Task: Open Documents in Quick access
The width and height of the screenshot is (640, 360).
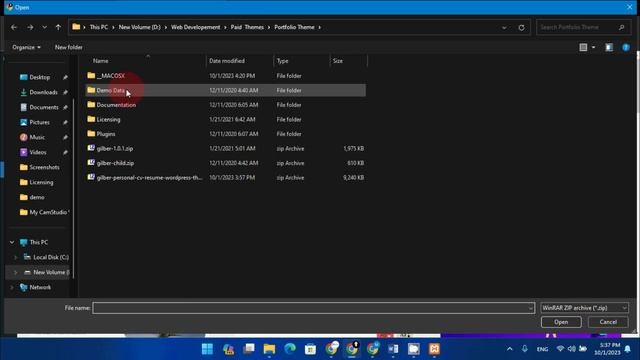Action: tap(44, 107)
